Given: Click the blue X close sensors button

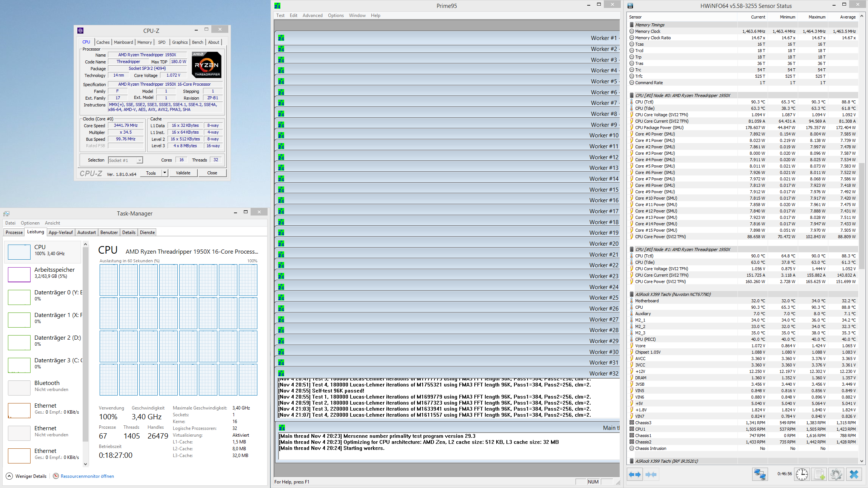Looking at the screenshot, I should pyautogui.click(x=854, y=474).
